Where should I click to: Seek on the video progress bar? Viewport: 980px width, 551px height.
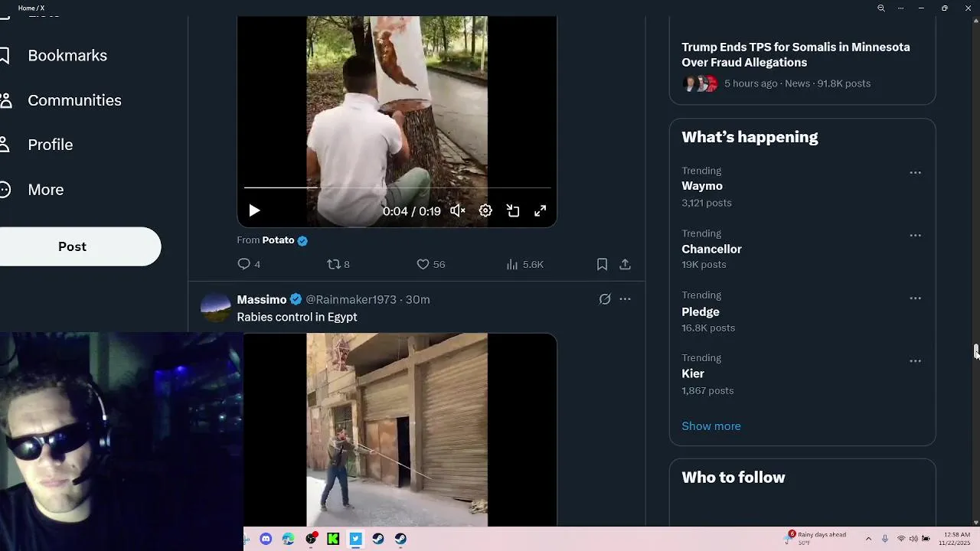tap(397, 187)
